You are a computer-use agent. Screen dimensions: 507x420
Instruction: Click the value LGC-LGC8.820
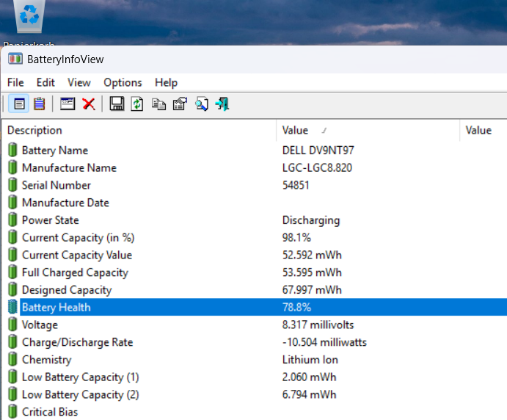point(317,167)
